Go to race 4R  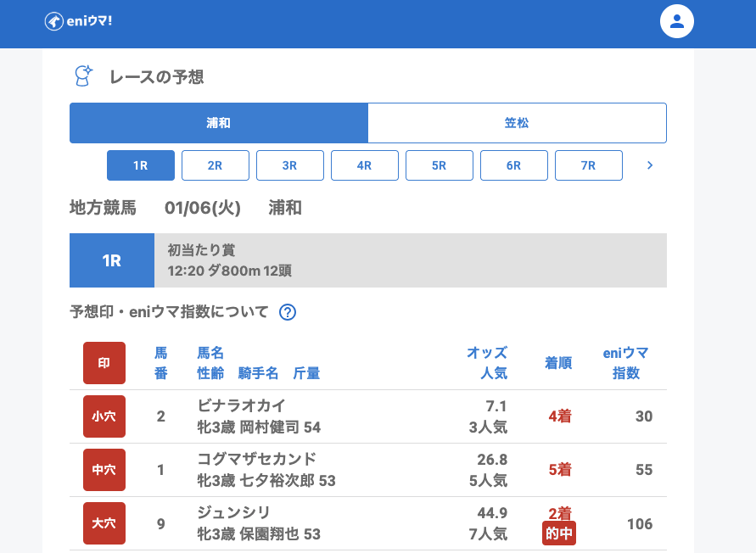click(x=365, y=165)
